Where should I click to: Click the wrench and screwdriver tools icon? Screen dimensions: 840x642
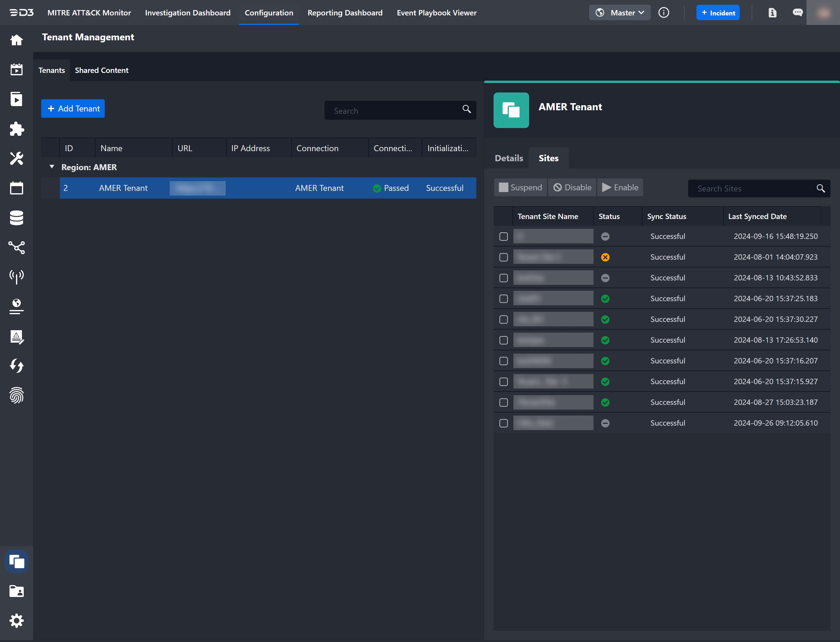(16, 158)
